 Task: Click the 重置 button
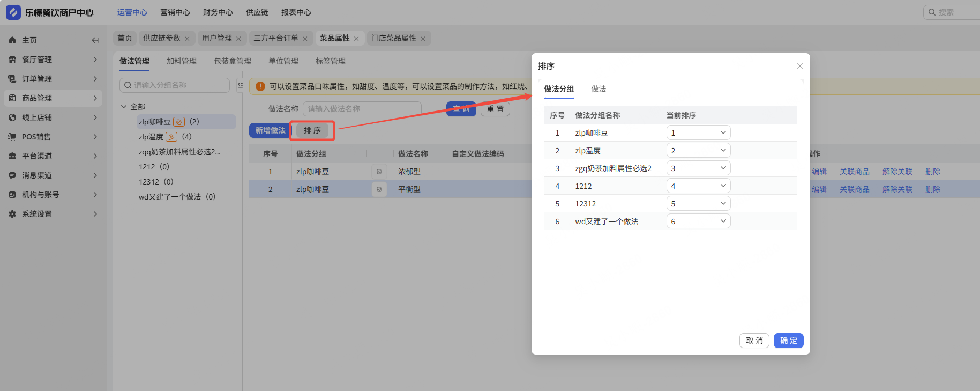496,109
